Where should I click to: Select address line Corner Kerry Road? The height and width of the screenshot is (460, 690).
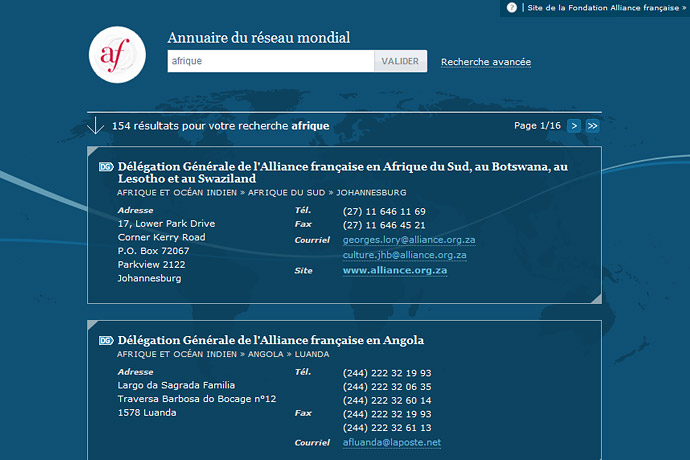161,237
